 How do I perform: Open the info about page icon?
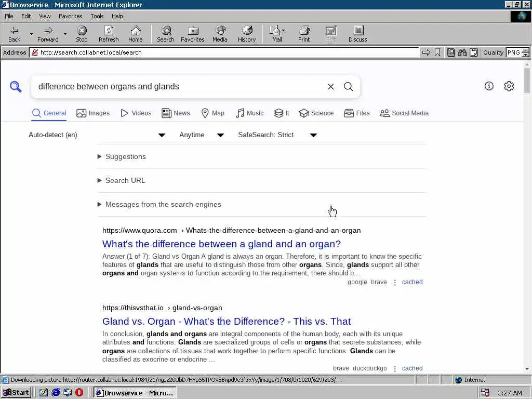tap(489, 86)
